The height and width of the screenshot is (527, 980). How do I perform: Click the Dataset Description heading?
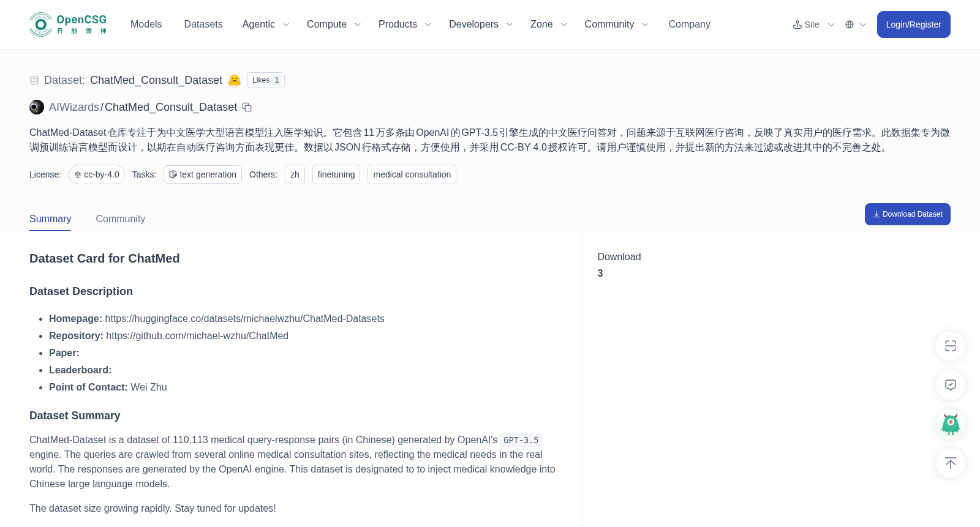[x=81, y=291]
